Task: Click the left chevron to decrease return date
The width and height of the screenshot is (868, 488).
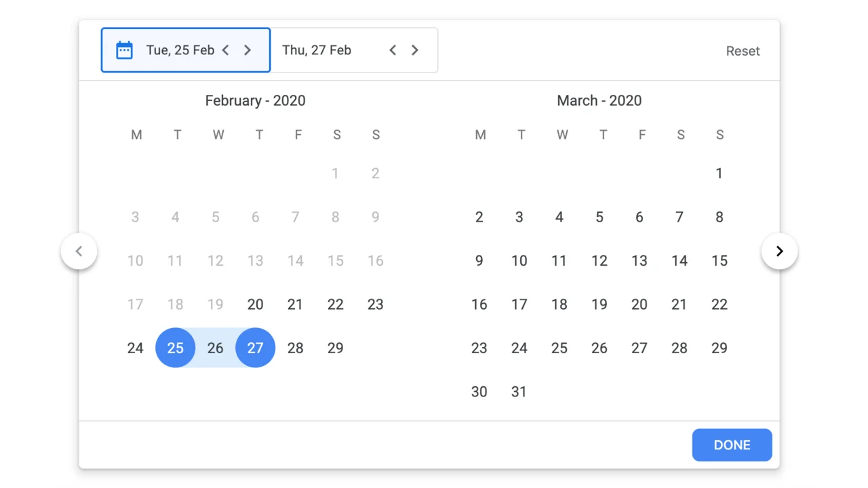Action: pyautogui.click(x=393, y=49)
